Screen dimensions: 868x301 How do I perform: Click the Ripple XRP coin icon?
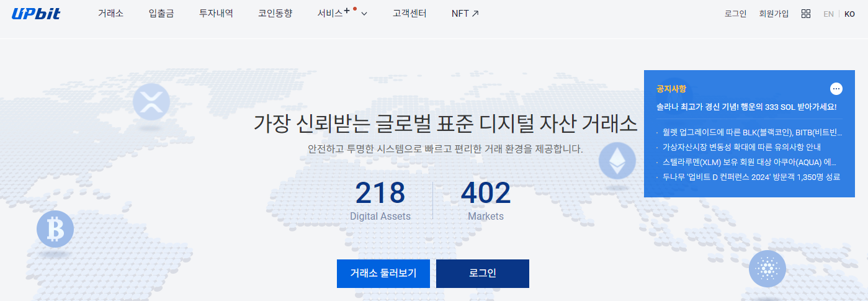tap(151, 101)
